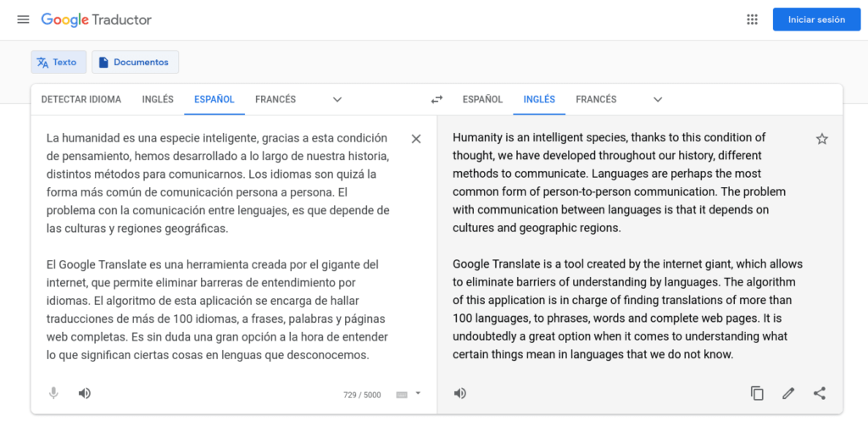Choose INGLÉS as source language

158,100
